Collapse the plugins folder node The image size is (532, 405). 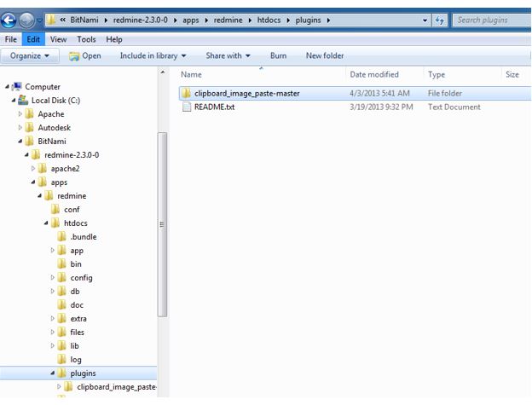[52, 373]
